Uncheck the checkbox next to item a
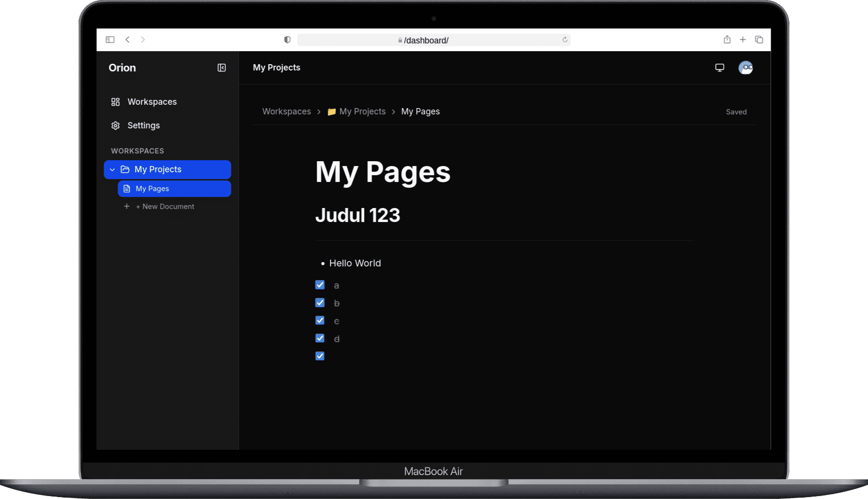 pyautogui.click(x=320, y=285)
